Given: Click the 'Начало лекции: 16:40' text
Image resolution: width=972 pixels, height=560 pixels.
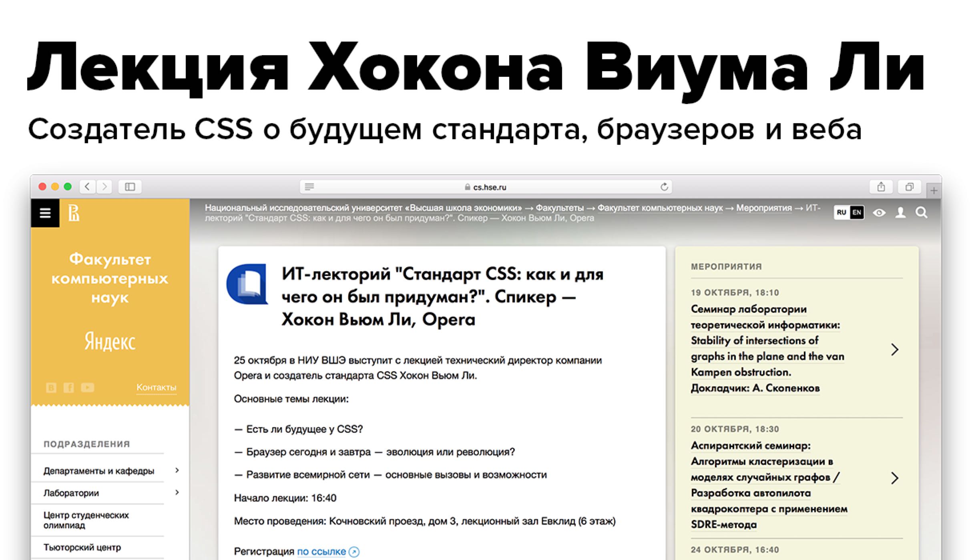Looking at the screenshot, I should [x=285, y=498].
